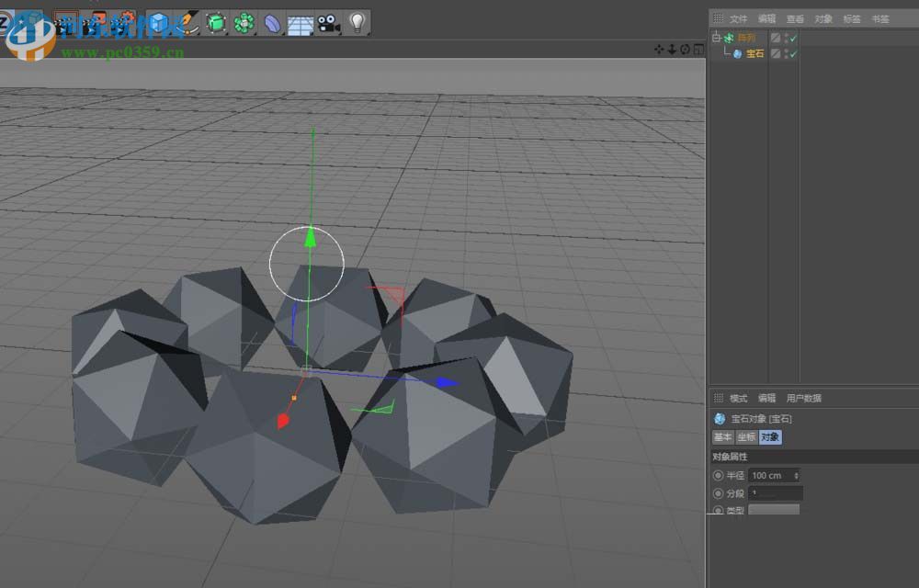Open the 用户数据 menu in the attribute manager
Image resolution: width=919 pixels, height=588 pixels.
803,398
